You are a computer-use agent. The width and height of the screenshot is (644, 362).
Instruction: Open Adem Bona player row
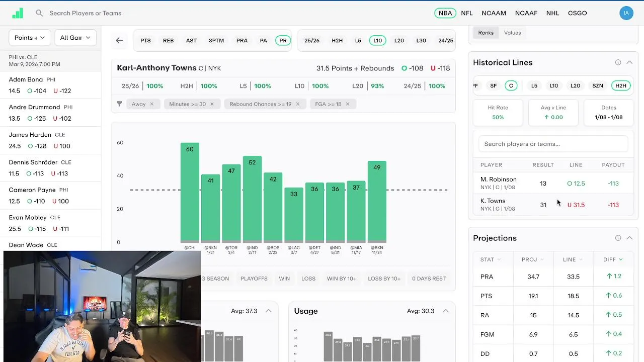coord(50,85)
